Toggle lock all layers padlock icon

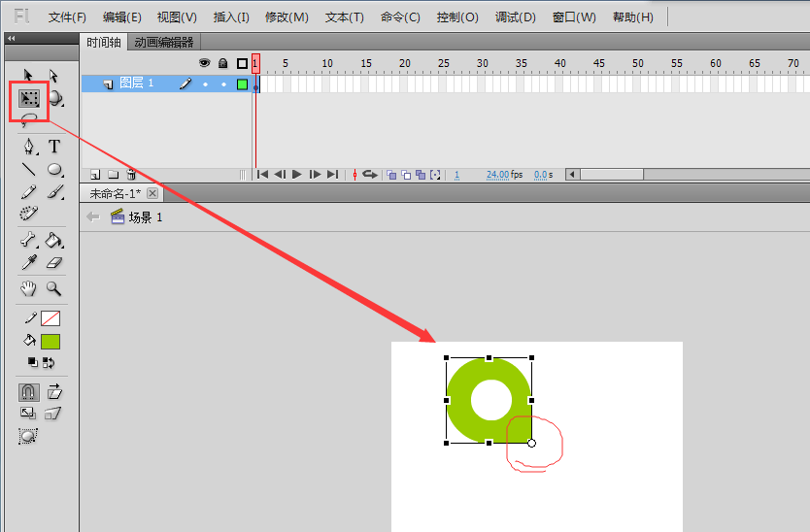[x=222, y=63]
